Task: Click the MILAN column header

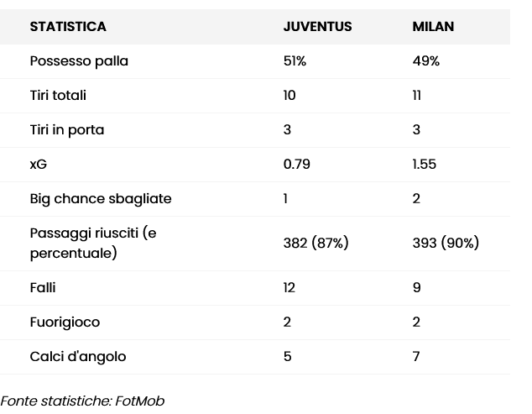Action: coord(433,27)
